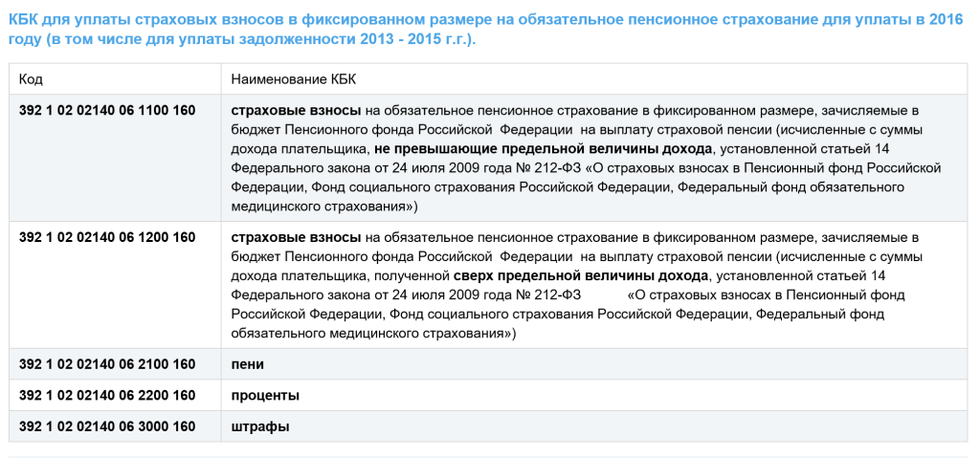Viewport: 980px width, 458px height.
Task: Click bold "страховые взносы" in the 1200 row
Action: coord(296,237)
